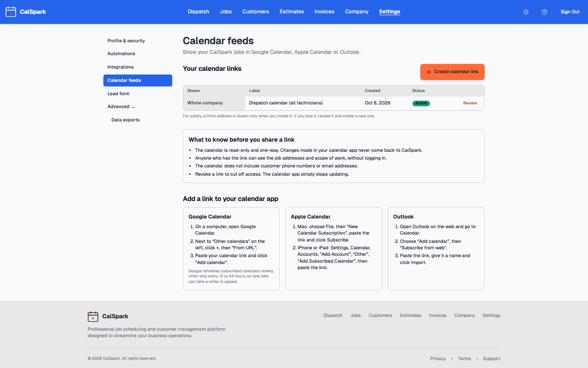Select Calendar feeds in the sidebar

pos(138,80)
